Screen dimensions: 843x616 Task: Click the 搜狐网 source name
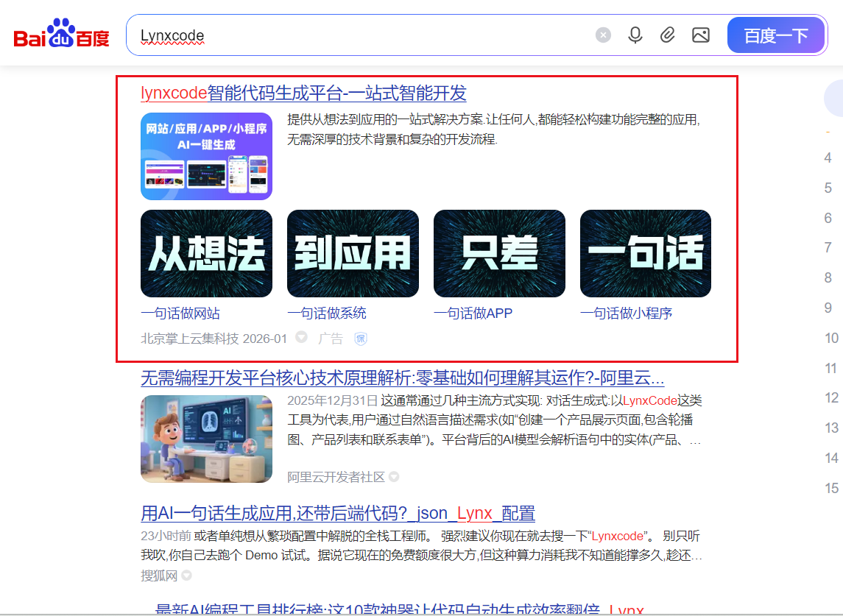159,576
